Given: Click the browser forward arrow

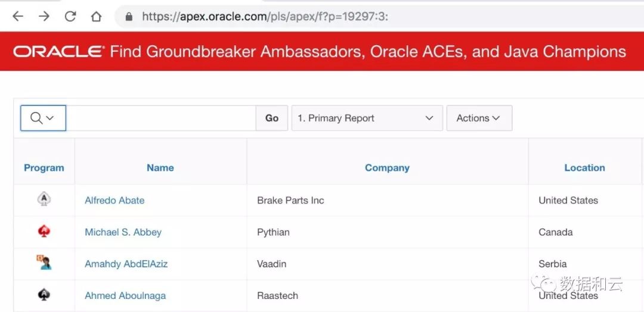Looking at the screenshot, I should point(44,17).
